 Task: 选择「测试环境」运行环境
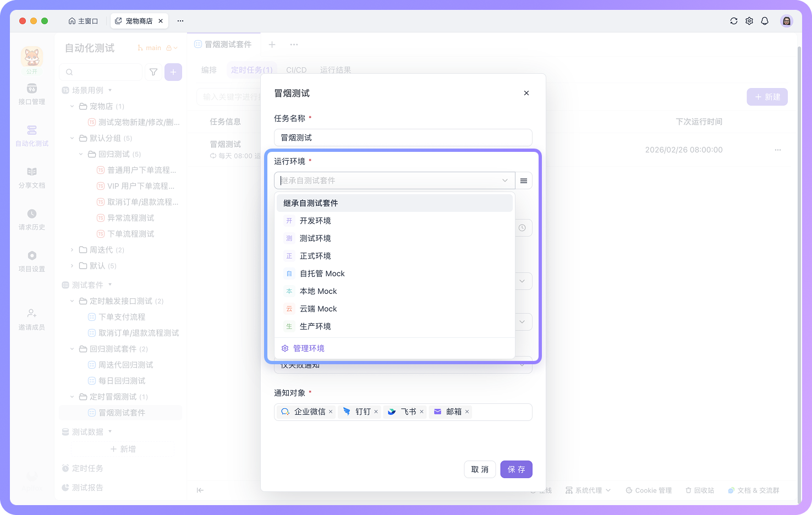click(x=315, y=238)
